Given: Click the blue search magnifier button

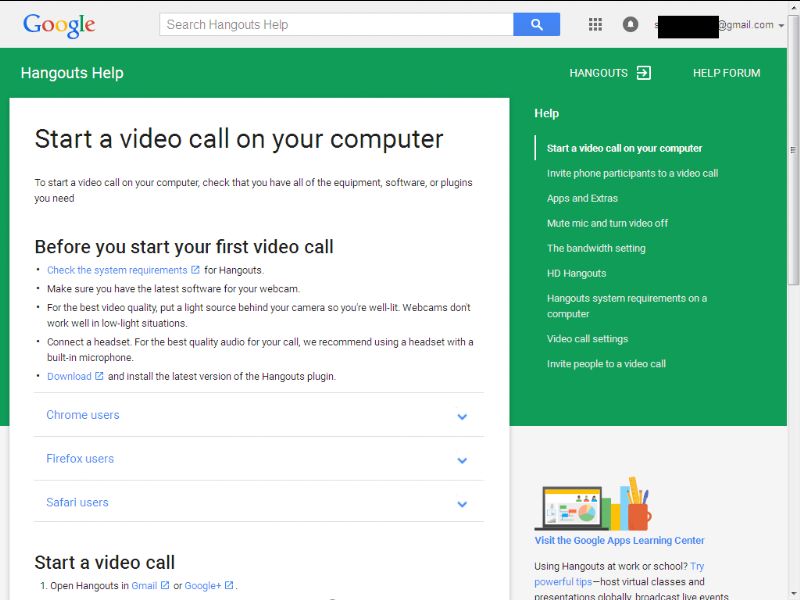Looking at the screenshot, I should (x=536, y=24).
